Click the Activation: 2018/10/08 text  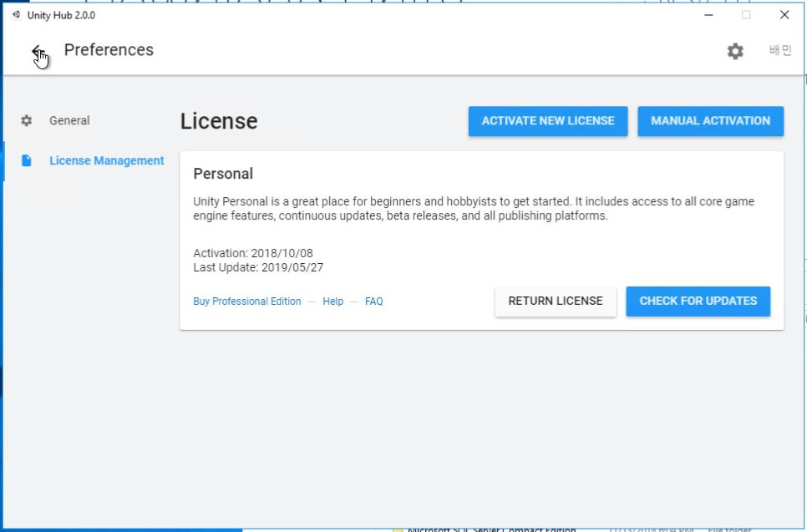click(x=252, y=253)
